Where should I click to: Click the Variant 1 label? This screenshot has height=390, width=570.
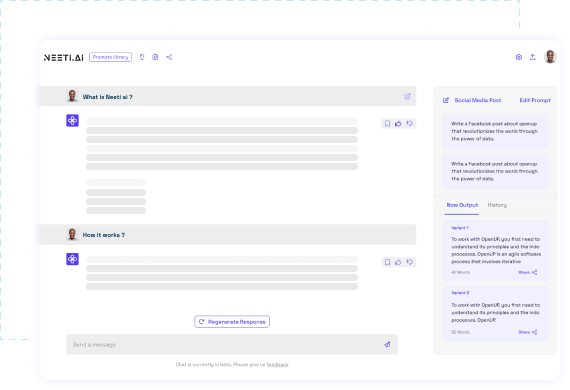point(460,228)
